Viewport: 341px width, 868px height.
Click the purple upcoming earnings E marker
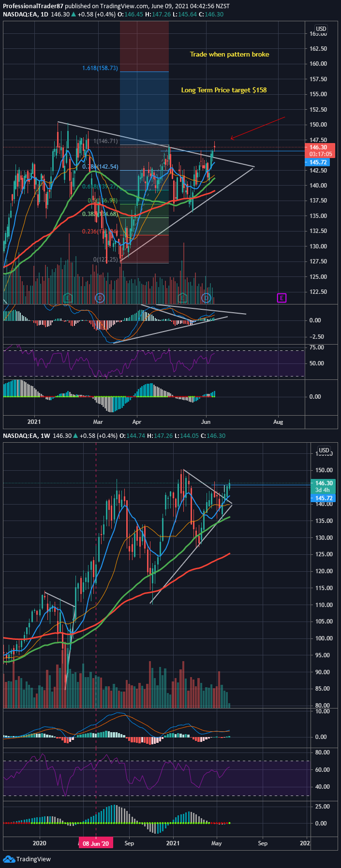pos(282,298)
